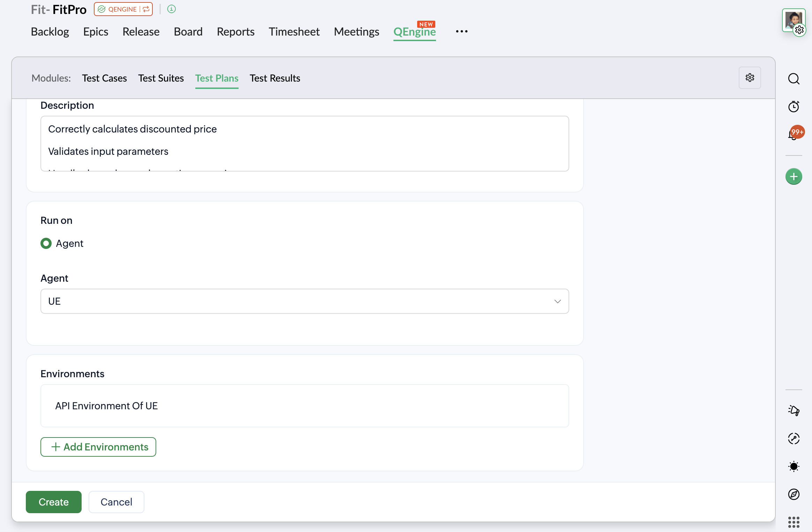Click the project info icon
This screenshot has width=812, height=532.
171,9
